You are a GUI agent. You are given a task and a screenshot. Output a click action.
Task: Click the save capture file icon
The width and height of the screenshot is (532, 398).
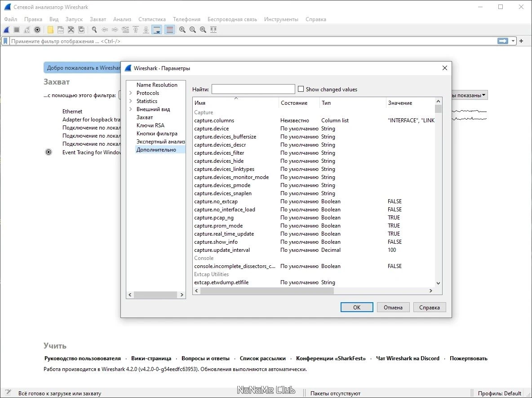[x=60, y=30]
